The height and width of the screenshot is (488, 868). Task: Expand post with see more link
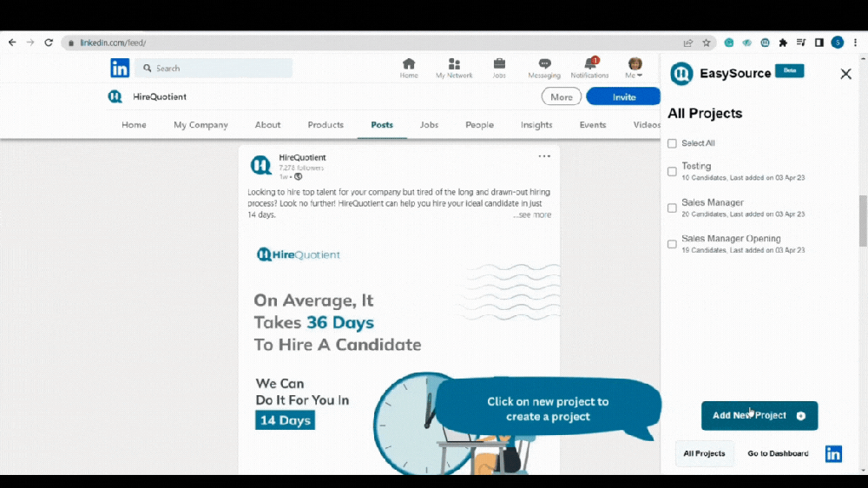click(x=533, y=215)
